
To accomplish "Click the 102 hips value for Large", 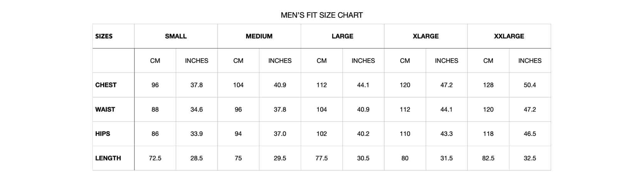I will click(x=321, y=134).
